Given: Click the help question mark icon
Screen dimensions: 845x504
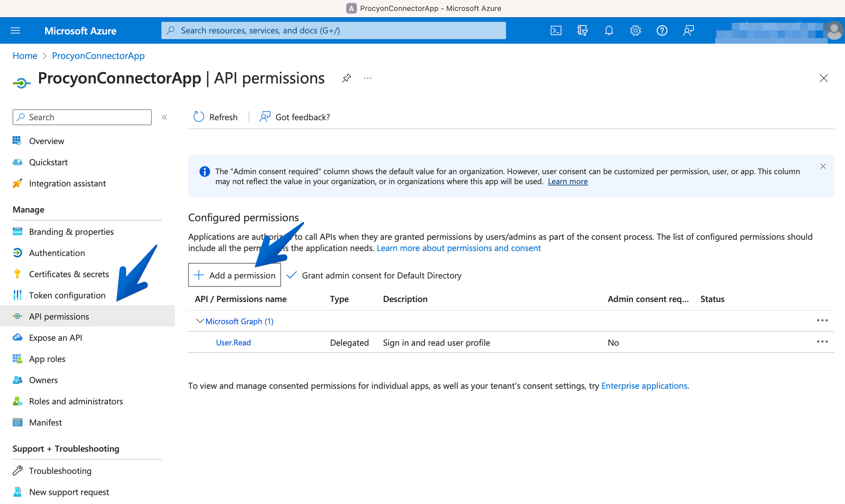Looking at the screenshot, I should tap(662, 30).
